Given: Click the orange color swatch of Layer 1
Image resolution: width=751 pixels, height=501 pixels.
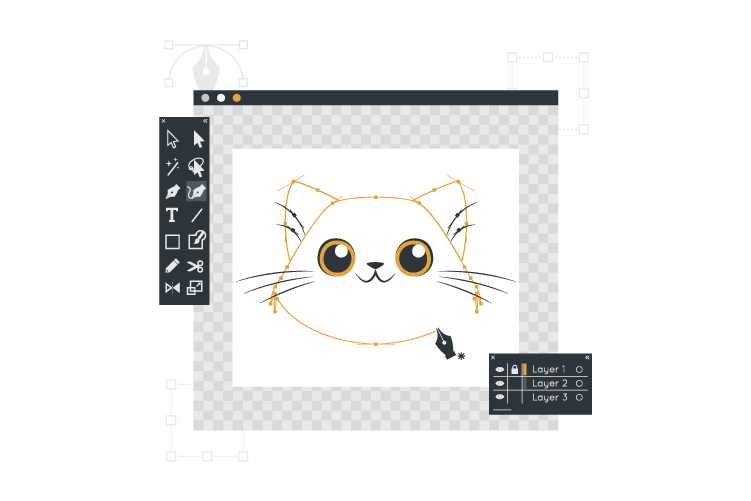Looking at the screenshot, I should pos(524,369).
